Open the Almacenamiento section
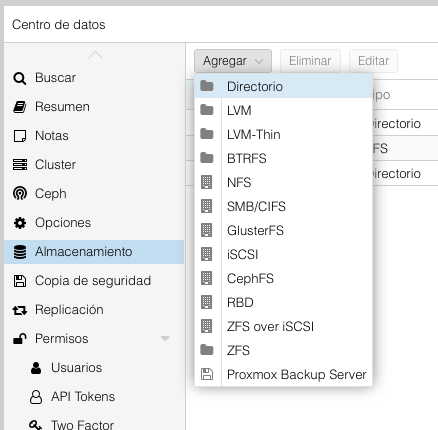 [x=94, y=252]
